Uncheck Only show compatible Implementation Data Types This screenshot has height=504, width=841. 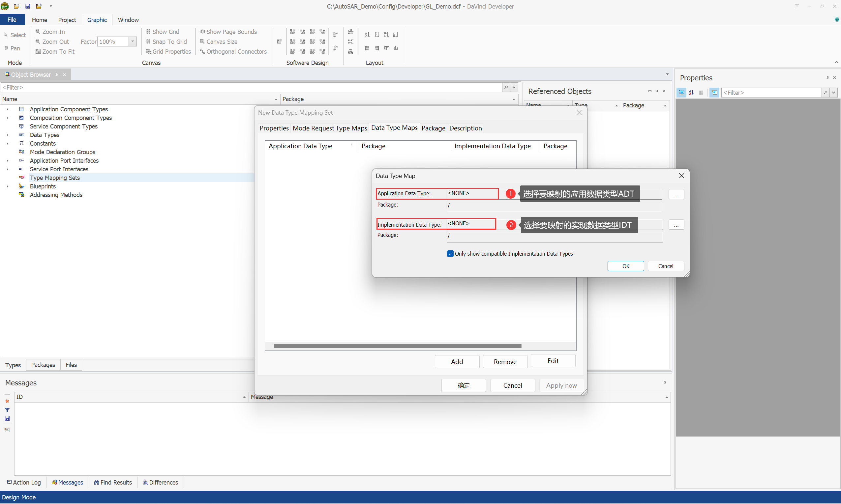tap(450, 254)
